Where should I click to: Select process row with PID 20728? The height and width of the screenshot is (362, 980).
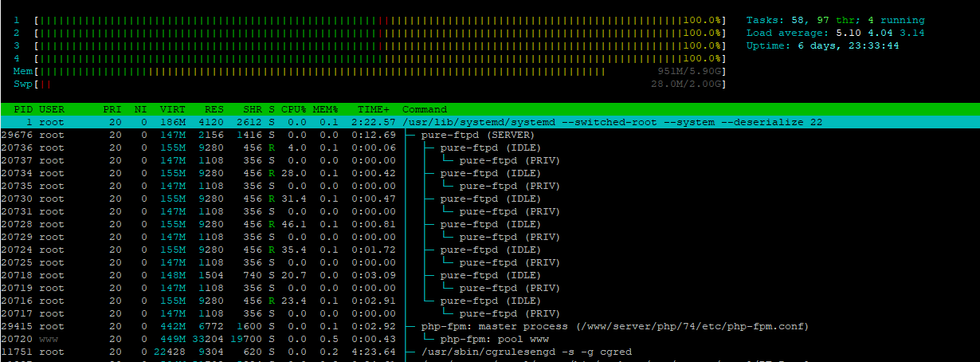pos(490,224)
